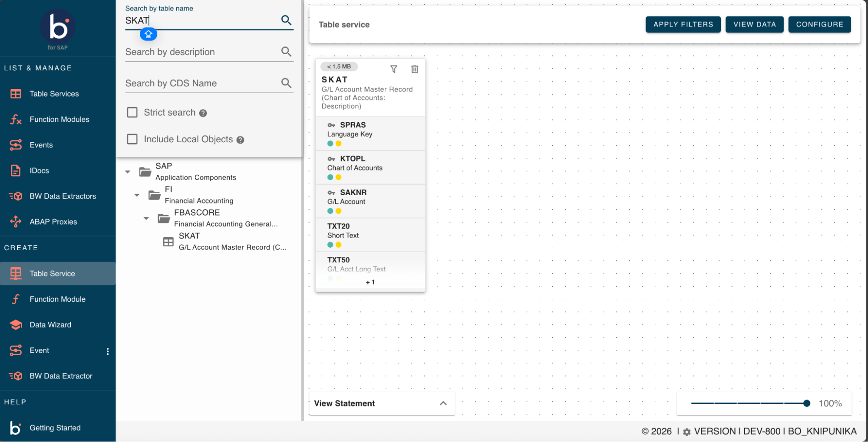Click the version settings gear icon
The width and height of the screenshot is (868, 442).
686,432
